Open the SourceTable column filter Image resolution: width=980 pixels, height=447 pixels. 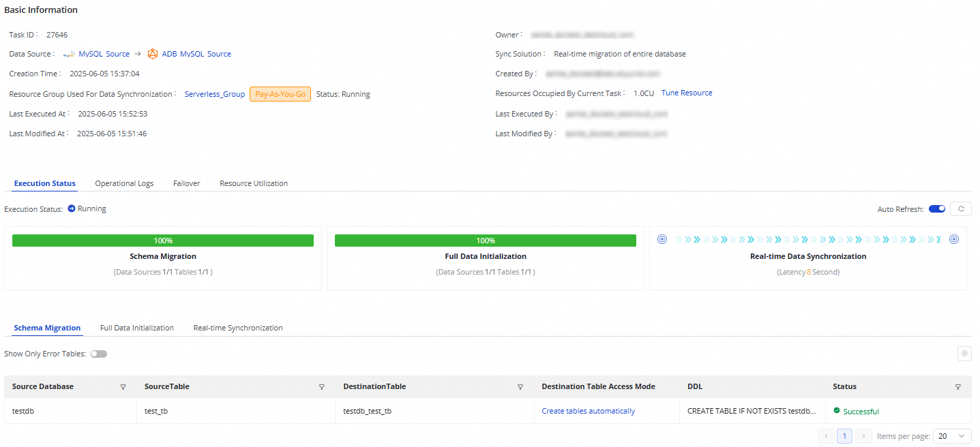point(322,387)
